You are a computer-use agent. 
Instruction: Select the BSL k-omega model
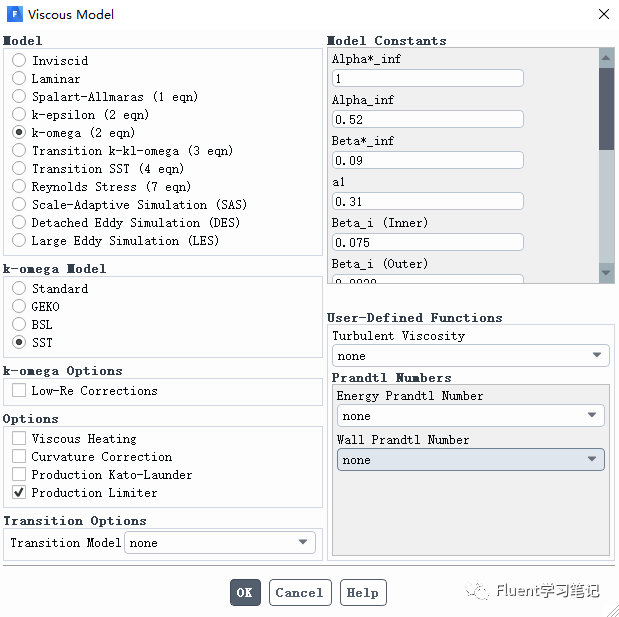coord(19,325)
